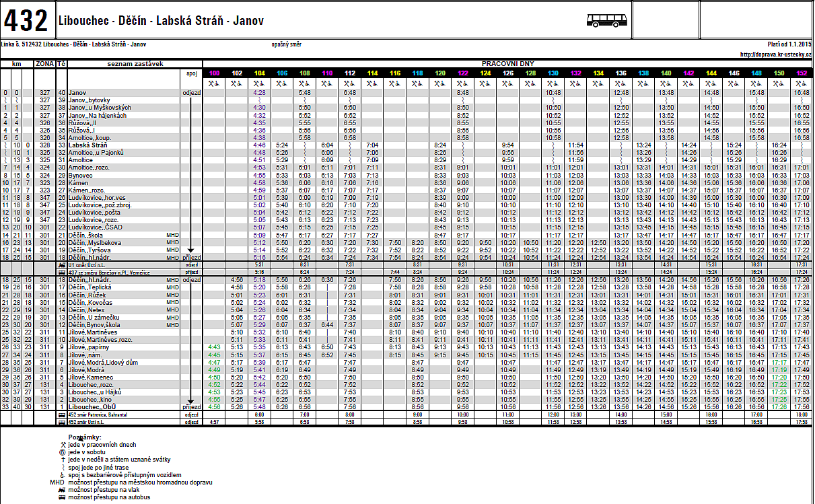Click the train transfer icon in the legend
Screen dimensions: 815x504
(x=62, y=490)
